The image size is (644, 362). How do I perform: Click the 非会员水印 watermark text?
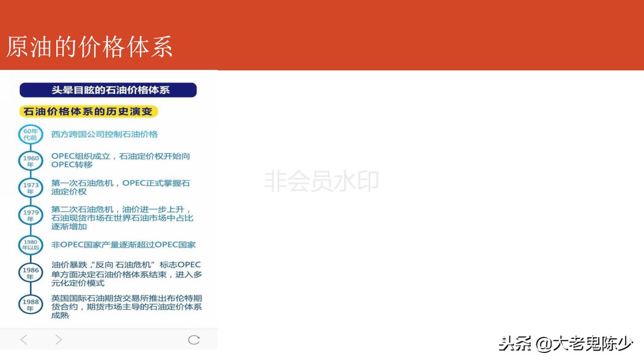click(322, 182)
